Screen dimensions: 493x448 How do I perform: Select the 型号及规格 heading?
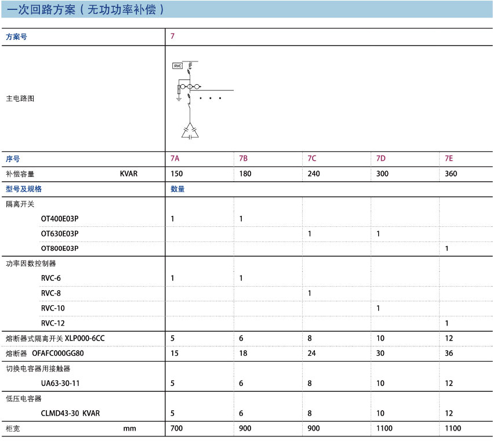[x=24, y=189]
